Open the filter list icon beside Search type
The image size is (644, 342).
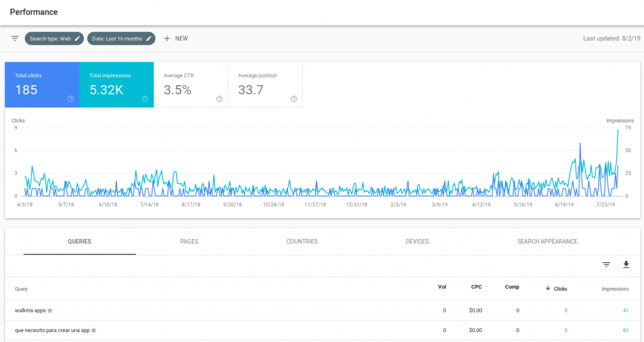click(15, 38)
